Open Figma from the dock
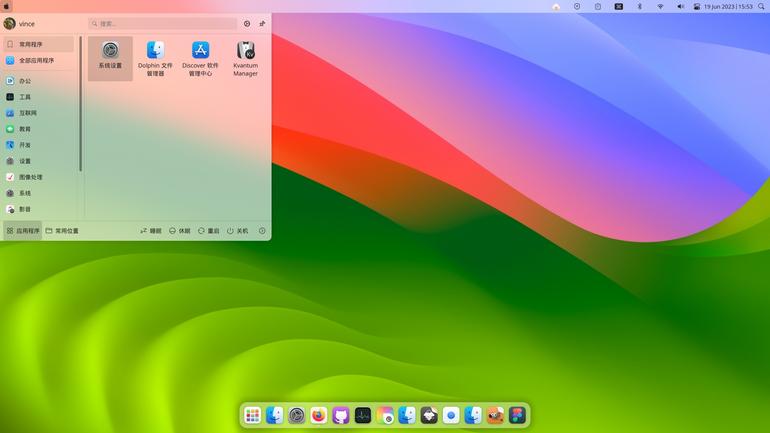The width and height of the screenshot is (770, 433). (518, 415)
